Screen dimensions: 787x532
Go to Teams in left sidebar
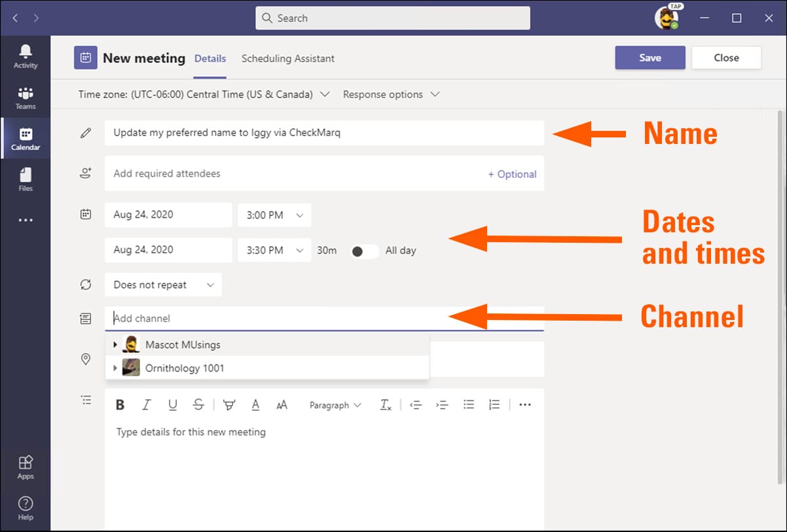(26, 98)
